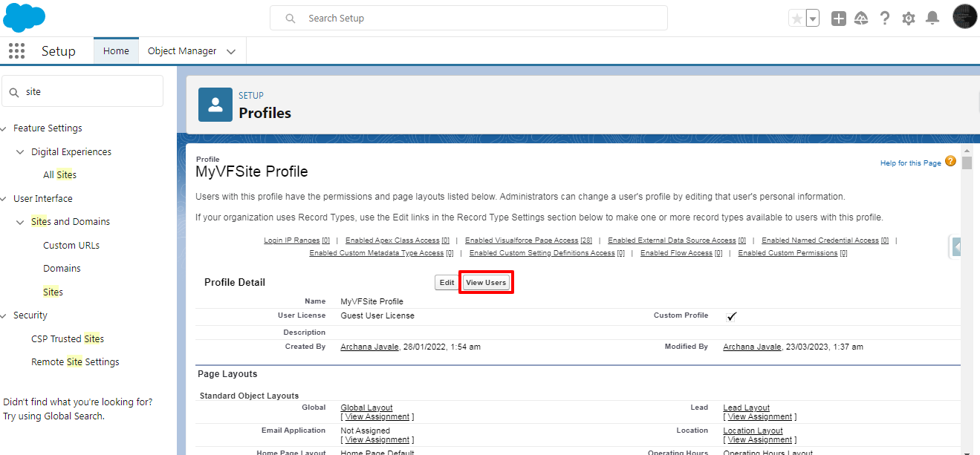The width and height of the screenshot is (980, 455).
Task: View Assignment for Global layout
Action: [377, 417]
